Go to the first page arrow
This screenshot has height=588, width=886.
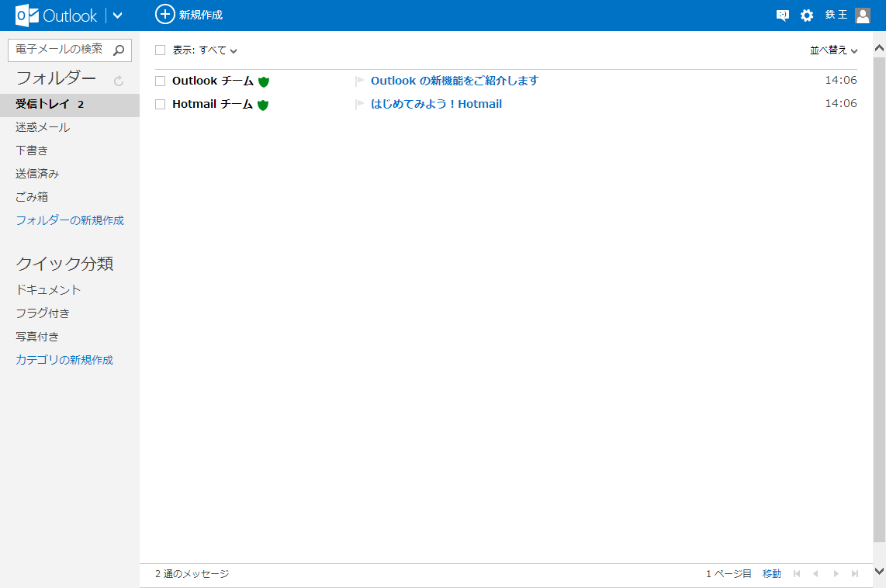(797, 574)
